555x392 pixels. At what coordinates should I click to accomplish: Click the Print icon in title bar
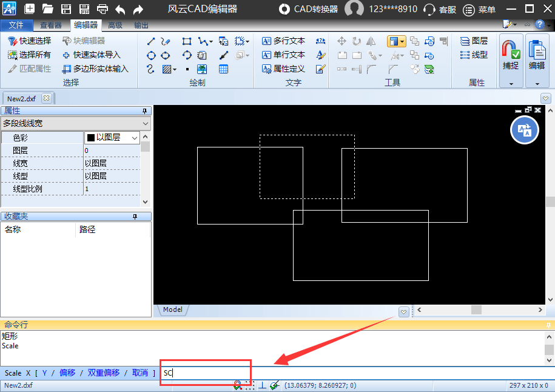(103, 9)
